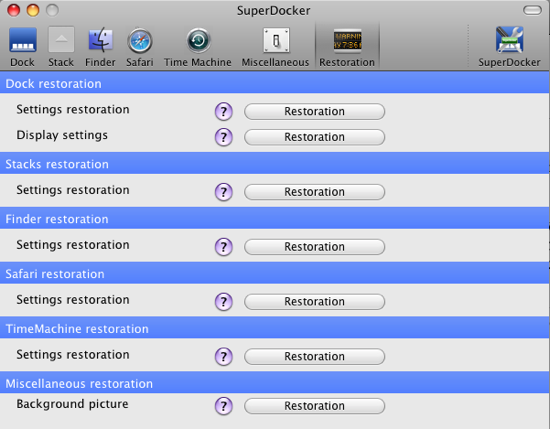The width and height of the screenshot is (550, 429).
Task: Show help for TimeMachine Settings restoration
Action: [223, 356]
